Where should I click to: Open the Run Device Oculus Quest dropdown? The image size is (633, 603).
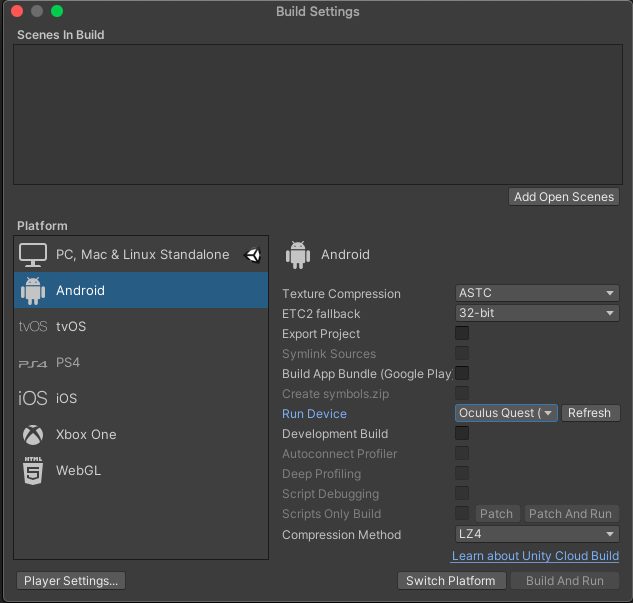tap(506, 413)
